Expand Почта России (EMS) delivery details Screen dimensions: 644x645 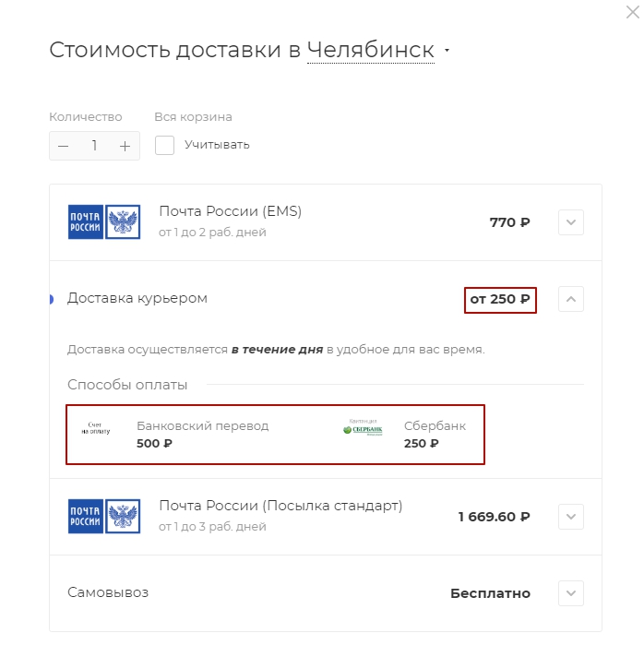tap(571, 222)
